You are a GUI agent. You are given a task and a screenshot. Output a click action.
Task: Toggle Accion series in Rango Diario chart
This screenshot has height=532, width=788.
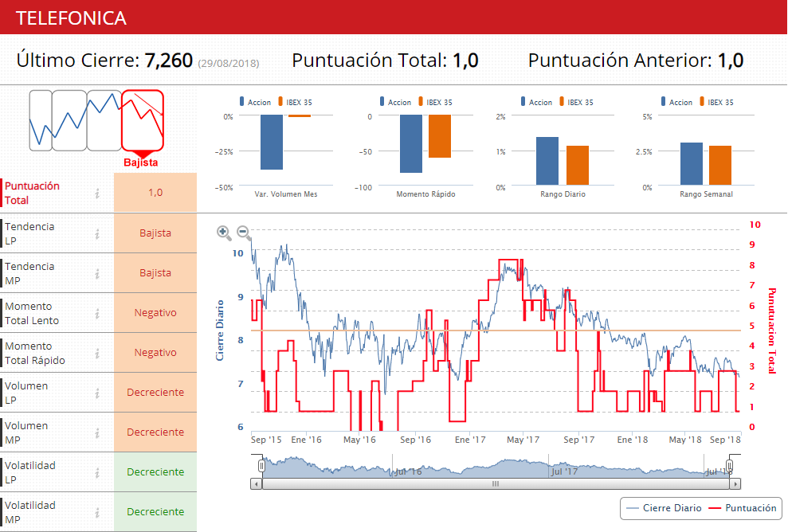pos(537,102)
